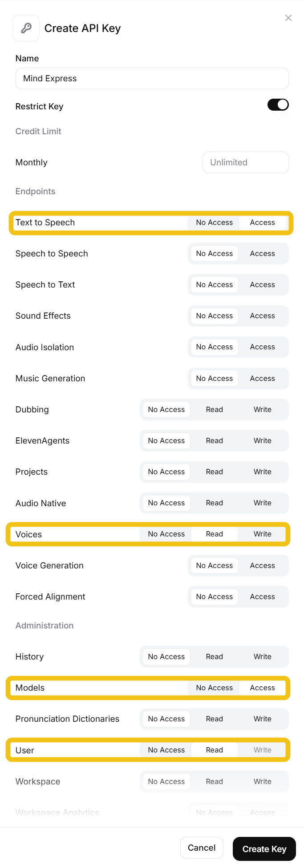The height and width of the screenshot is (868, 304).
Task: Set User to No Access
Action: click(x=166, y=750)
